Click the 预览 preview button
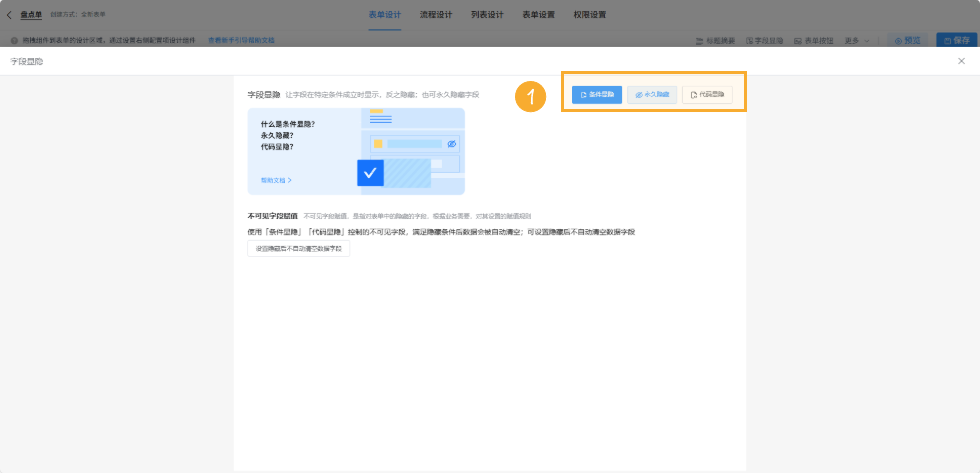The height and width of the screenshot is (473, 980). click(x=908, y=41)
